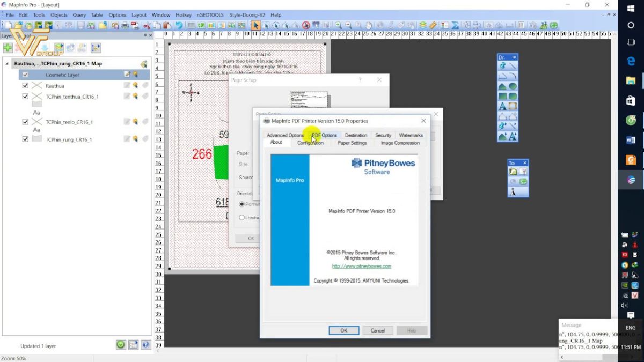Image resolution: width=644 pixels, height=362 pixels.
Task: Uncheck TCPhin_tenthua_CR16_1 layer visibility
Action: pos(25,97)
